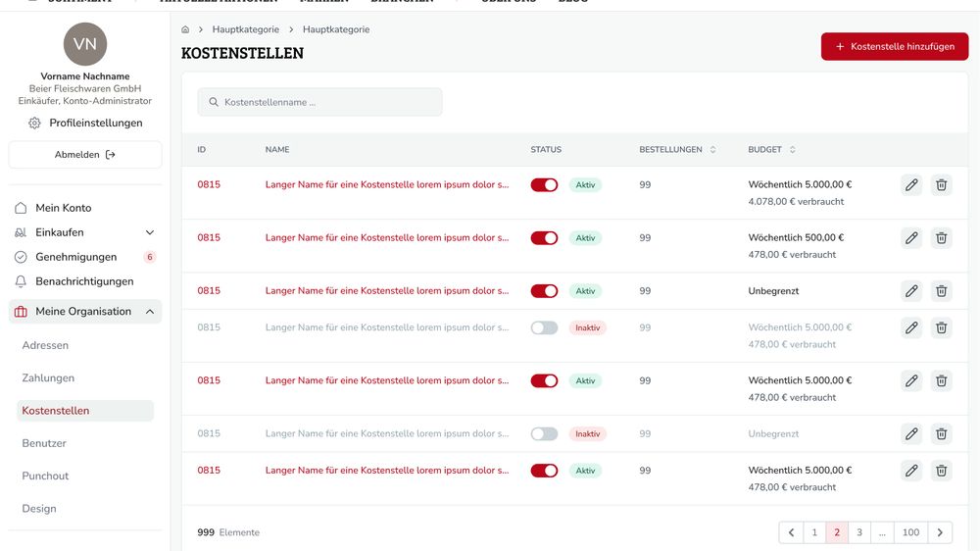Screen dimensions: 980x551
Task: Switch off the active Unbegrenzt row toggle
Action: [544, 291]
